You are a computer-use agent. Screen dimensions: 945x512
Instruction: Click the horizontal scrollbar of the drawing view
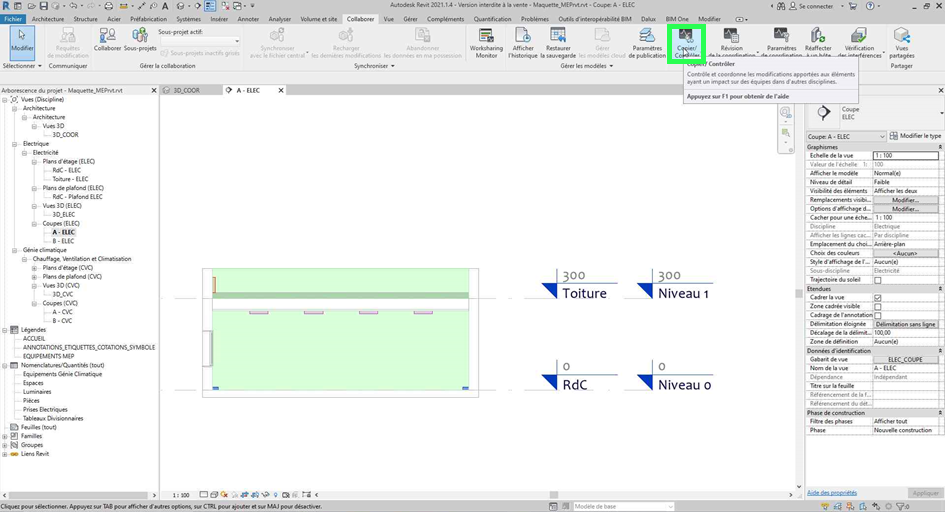click(x=553, y=495)
